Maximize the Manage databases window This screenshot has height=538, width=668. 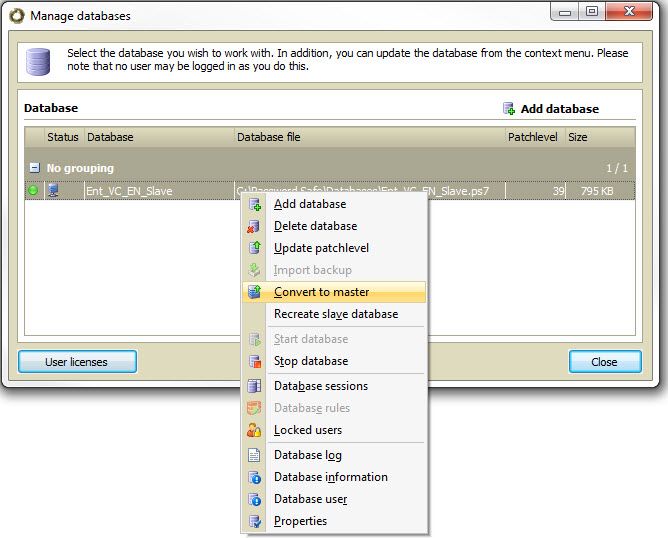[x=592, y=12]
